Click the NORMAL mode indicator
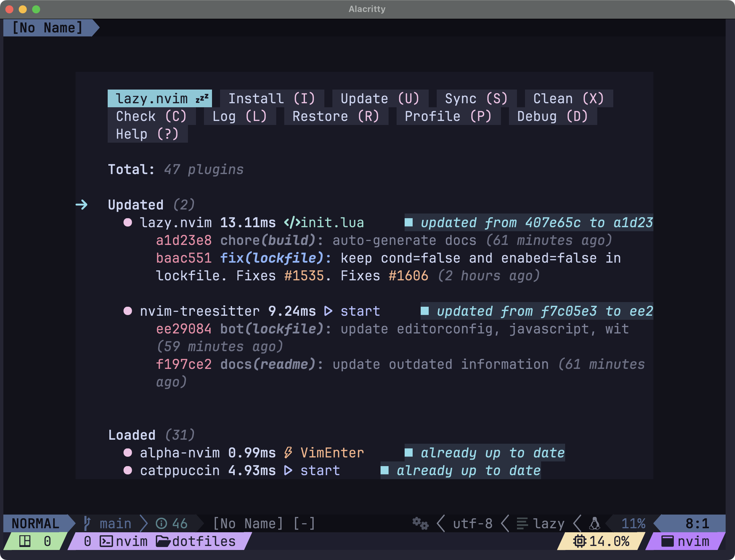This screenshot has height=560, width=735. [35, 523]
